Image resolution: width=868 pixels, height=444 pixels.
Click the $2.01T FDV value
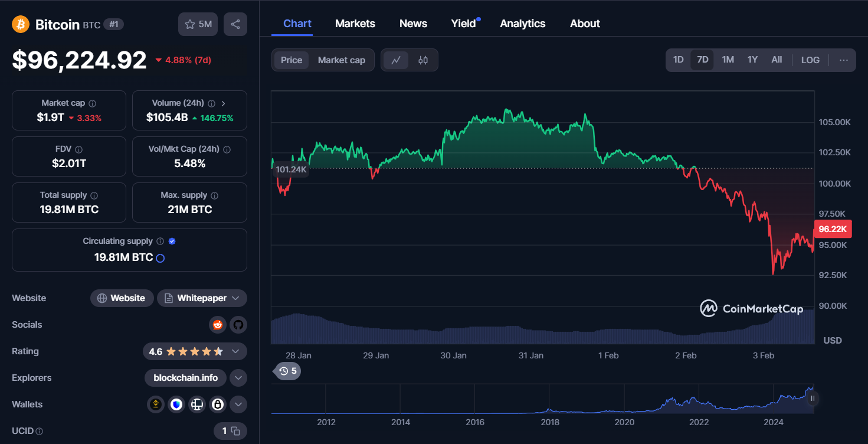[x=69, y=164]
